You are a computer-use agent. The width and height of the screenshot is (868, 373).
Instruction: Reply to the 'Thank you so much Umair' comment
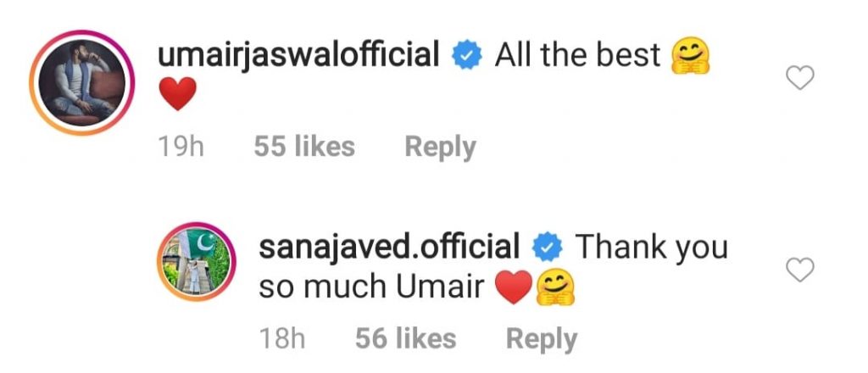(542, 340)
